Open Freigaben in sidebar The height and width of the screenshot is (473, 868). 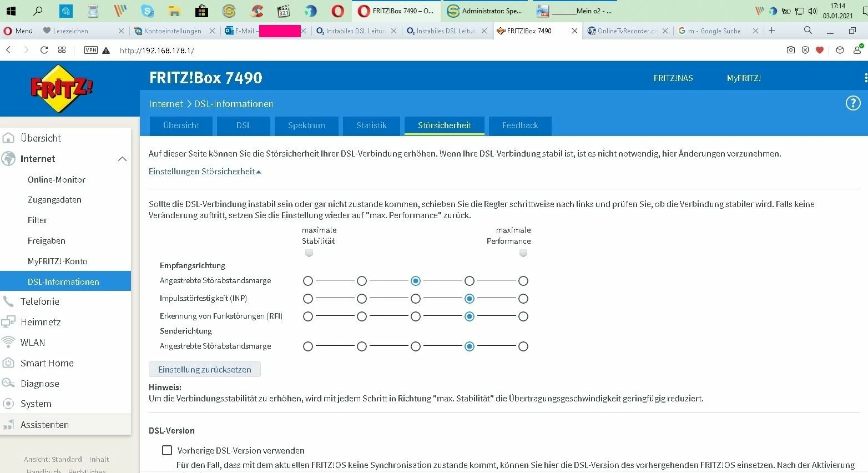(47, 241)
